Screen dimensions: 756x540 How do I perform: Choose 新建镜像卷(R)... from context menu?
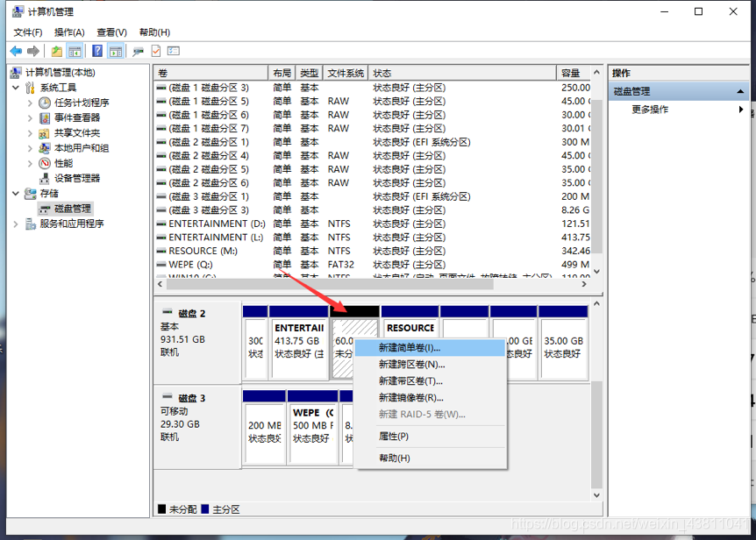[x=430, y=397]
